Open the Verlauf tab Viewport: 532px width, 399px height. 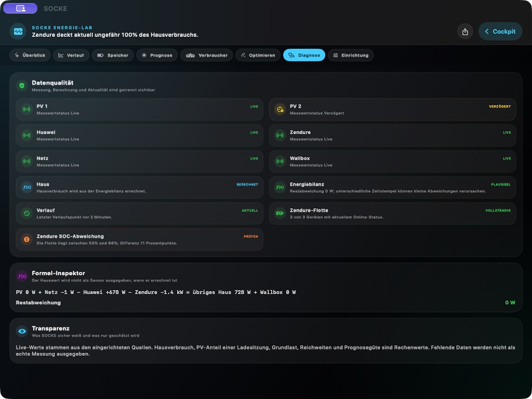tap(71, 55)
